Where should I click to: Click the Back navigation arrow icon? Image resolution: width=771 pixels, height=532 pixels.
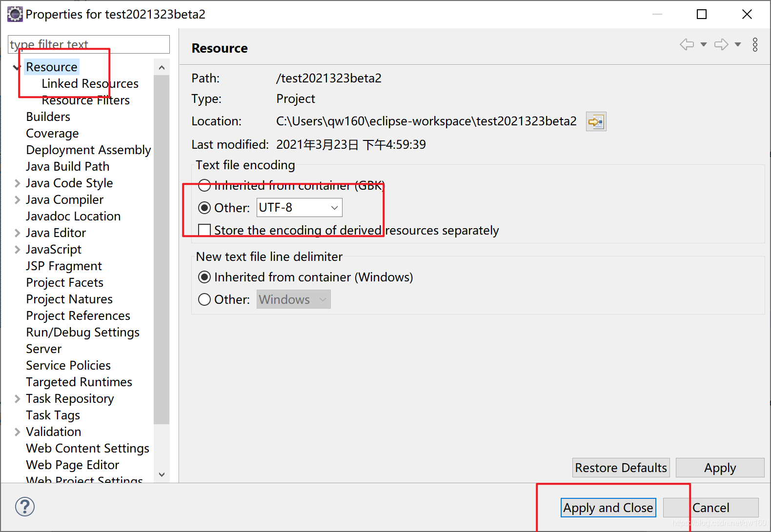tap(687, 44)
